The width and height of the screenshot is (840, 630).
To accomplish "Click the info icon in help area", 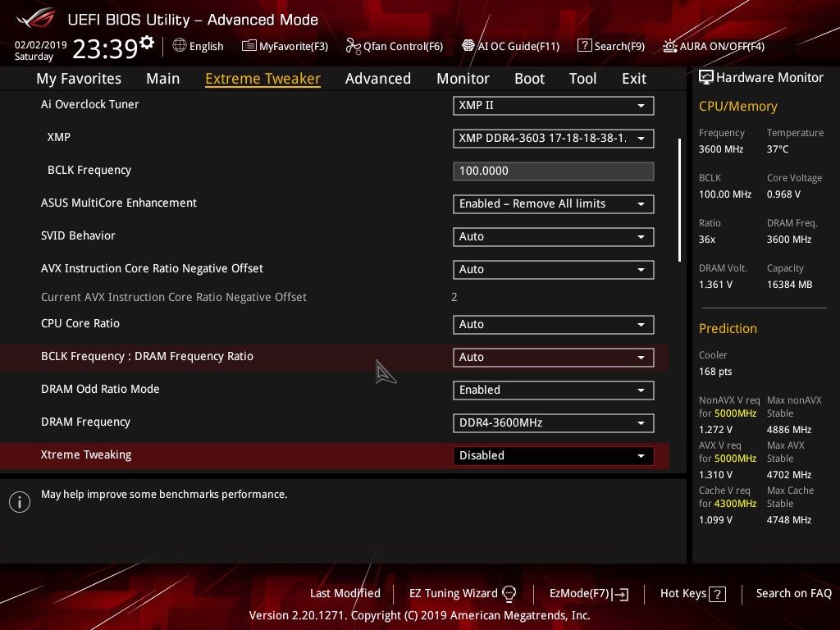I will [x=20, y=502].
